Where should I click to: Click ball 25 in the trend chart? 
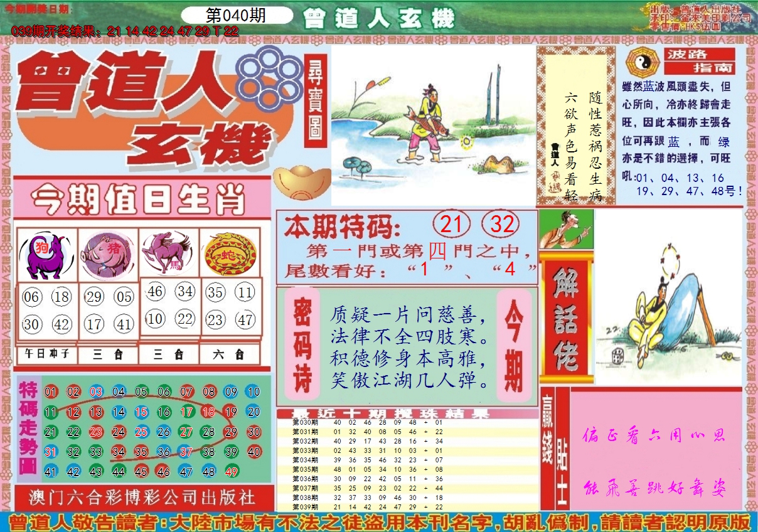coord(141,432)
